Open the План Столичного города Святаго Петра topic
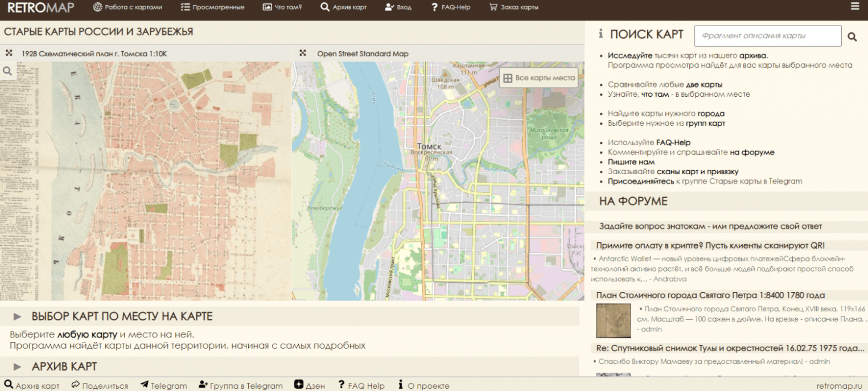The width and height of the screenshot is (868, 391). tap(710, 295)
